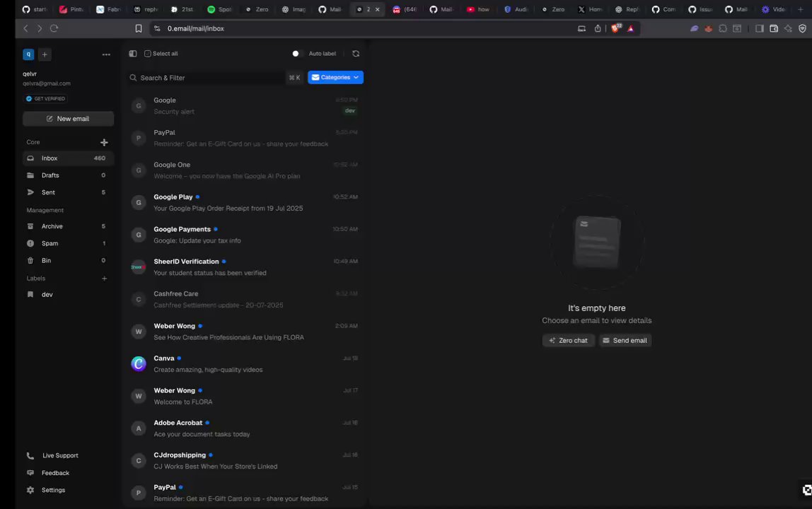Toggle the Auto label switch
812x509 pixels.
click(297, 53)
